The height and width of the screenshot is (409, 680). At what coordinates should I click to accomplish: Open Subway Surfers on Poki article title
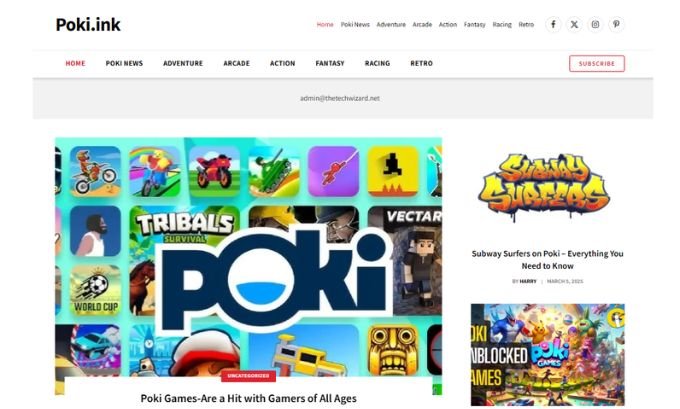(547, 259)
